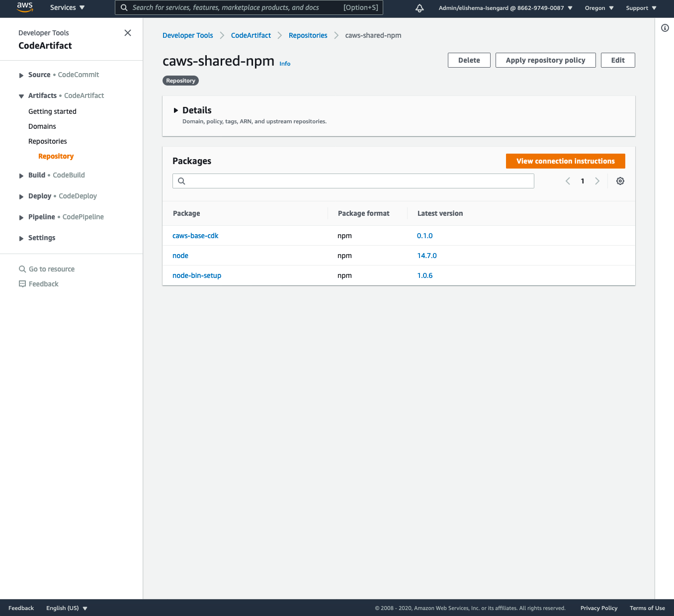Click the Go to resource search icon
Screen dimensions: 674x616
pyautogui.click(x=22, y=269)
